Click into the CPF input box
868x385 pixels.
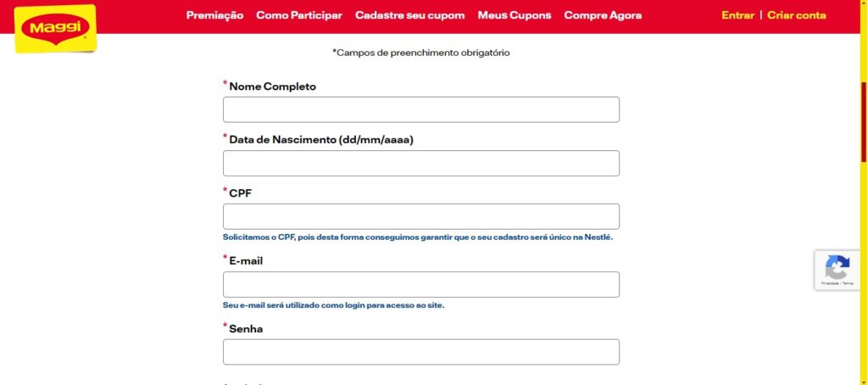coord(420,216)
